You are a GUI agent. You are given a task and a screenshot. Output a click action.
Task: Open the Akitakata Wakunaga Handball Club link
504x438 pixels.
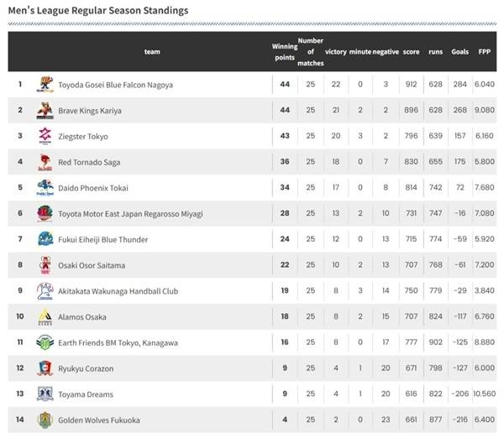(118, 291)
